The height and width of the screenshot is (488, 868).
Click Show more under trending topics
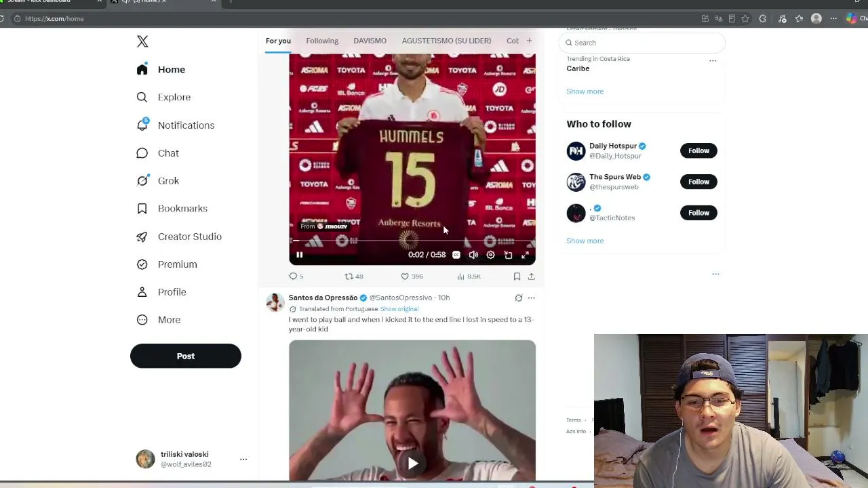pyautogui.click(x=585, y=91)
